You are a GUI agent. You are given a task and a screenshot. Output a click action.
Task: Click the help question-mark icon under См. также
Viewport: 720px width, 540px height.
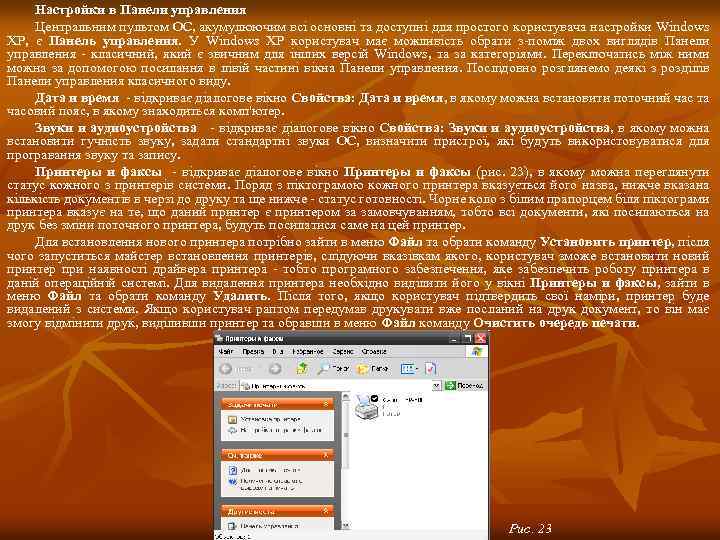[232, 470]
